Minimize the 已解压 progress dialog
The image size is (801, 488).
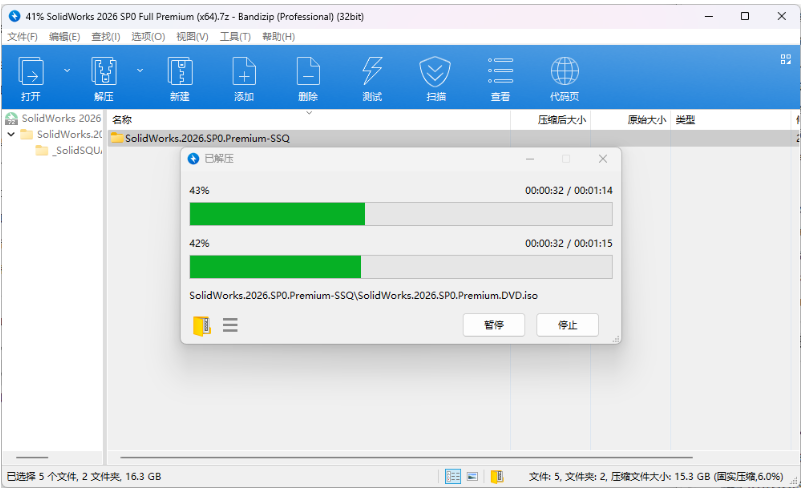pyautogui.click(x=530, y=159)
